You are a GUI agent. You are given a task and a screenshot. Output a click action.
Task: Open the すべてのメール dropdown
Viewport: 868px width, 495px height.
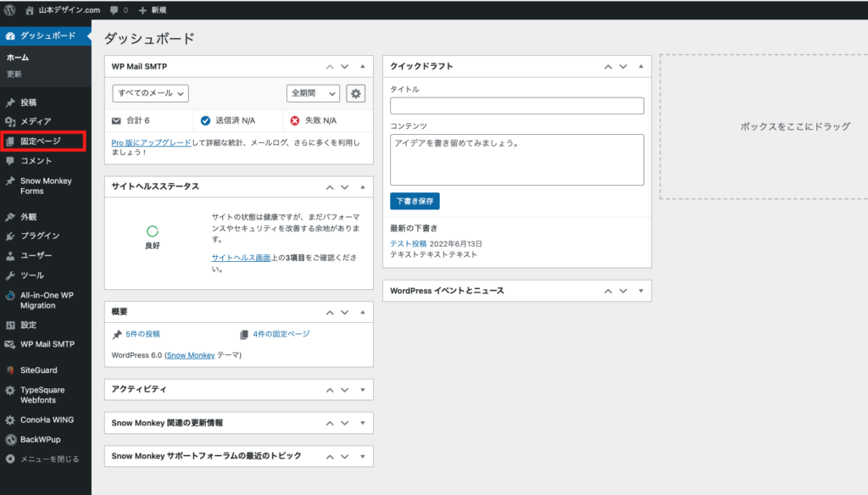[151, 93]
